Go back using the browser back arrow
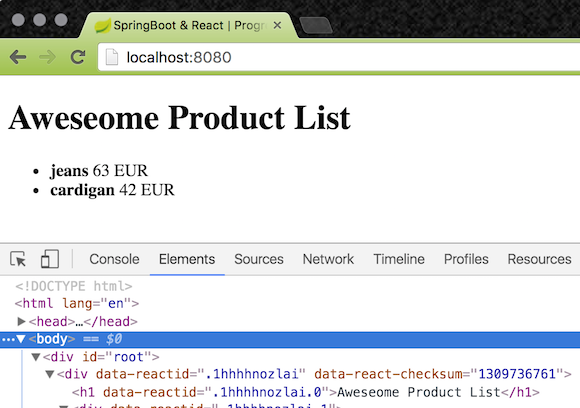The image size is (580, 408). [18, 57]
